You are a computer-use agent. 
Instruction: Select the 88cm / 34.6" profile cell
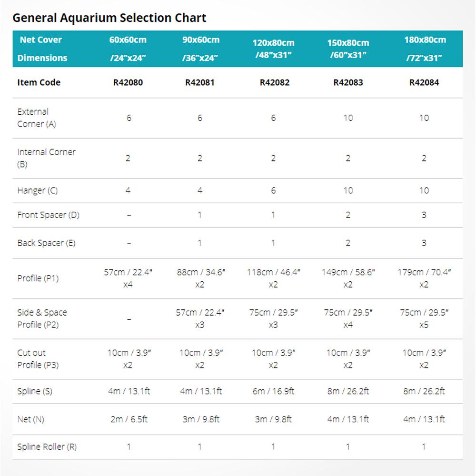[x=200, y=278]
